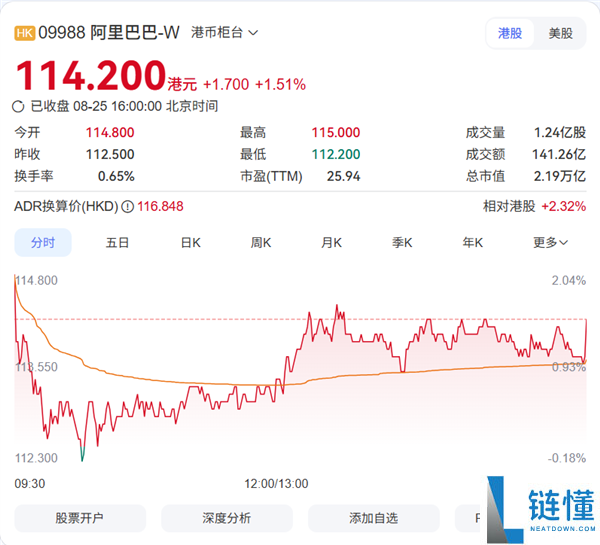
Task: Switch to the 港股 toggle
Action: click(510, 33)
